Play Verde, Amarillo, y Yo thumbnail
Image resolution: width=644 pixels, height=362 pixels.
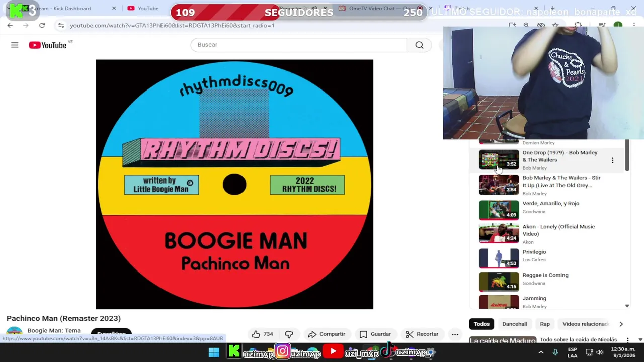pos(499,210)
